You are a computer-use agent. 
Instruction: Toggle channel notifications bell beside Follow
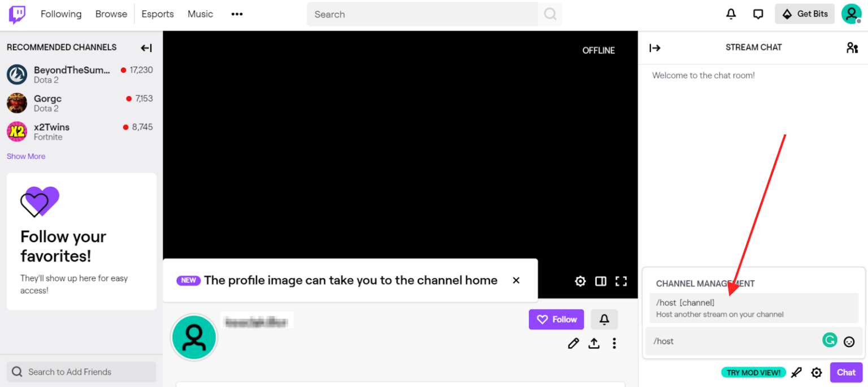pyautogui.click(x=604, y=320)
